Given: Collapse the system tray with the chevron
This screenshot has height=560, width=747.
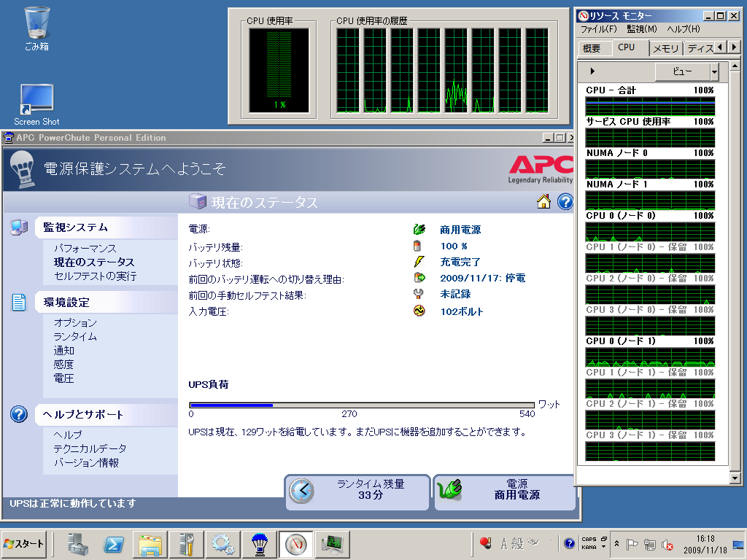Looking at the screenshot, I should (616, 543).
